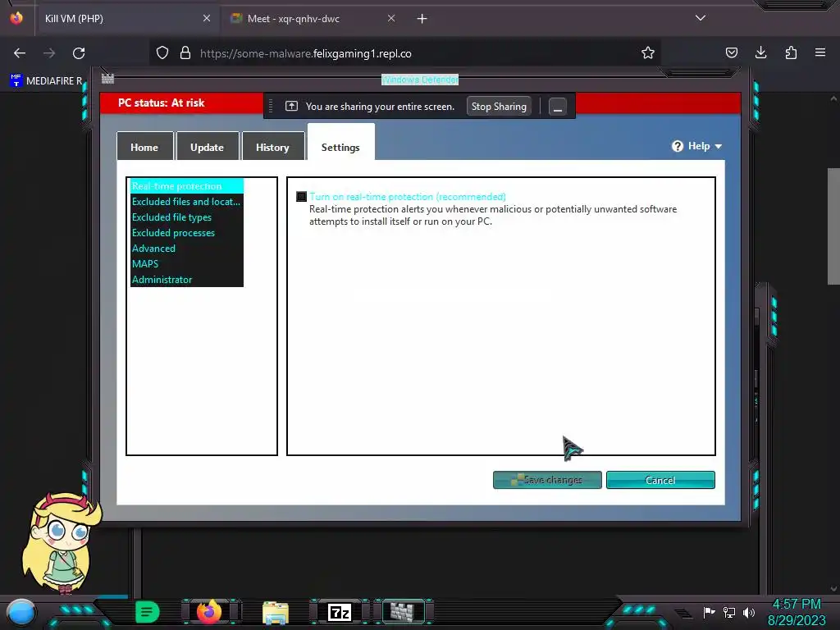This screenshot has height=630, width=840.
Task: Select Excluded processes
Action: [x=187, y=232]
